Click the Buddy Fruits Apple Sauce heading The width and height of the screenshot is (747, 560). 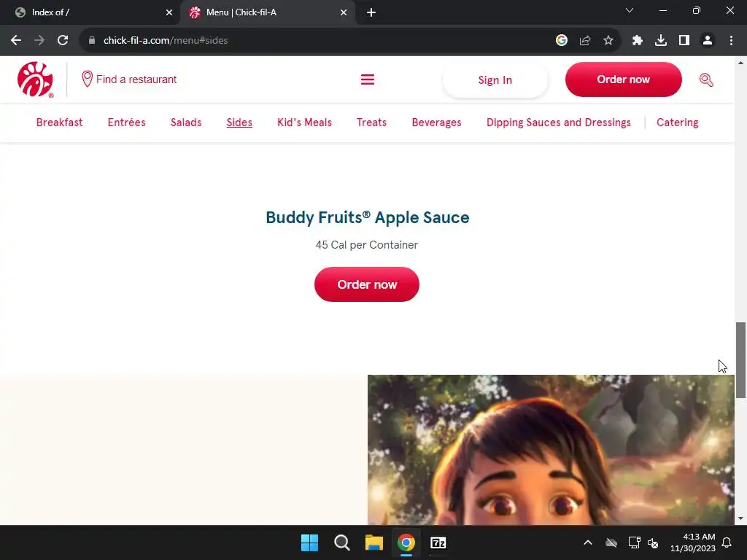[368, 217]
